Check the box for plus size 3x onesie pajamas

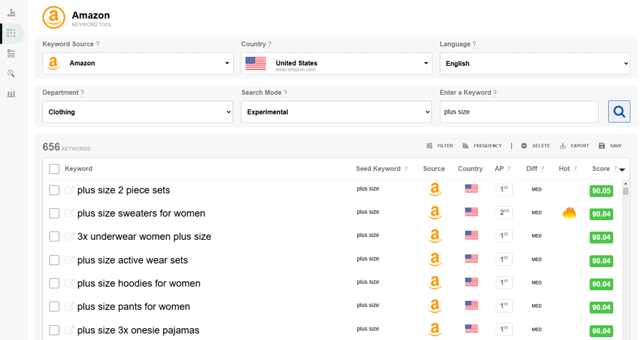(54, 329)
